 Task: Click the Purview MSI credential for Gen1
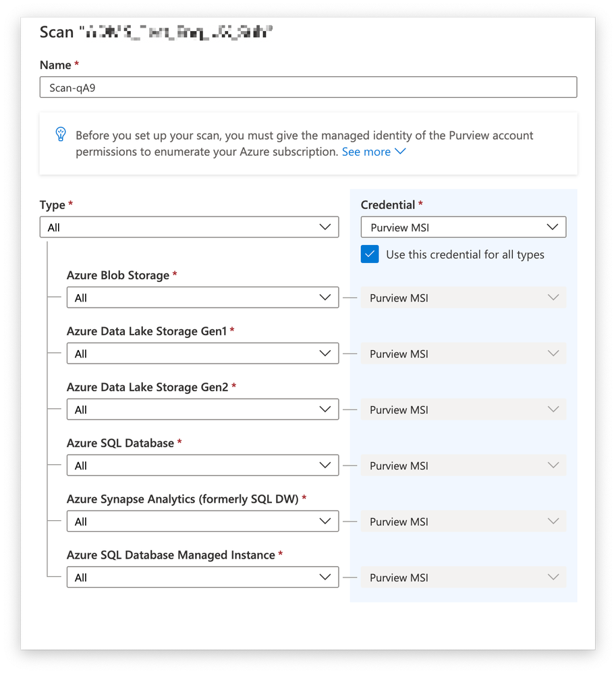tap(464, 354)
